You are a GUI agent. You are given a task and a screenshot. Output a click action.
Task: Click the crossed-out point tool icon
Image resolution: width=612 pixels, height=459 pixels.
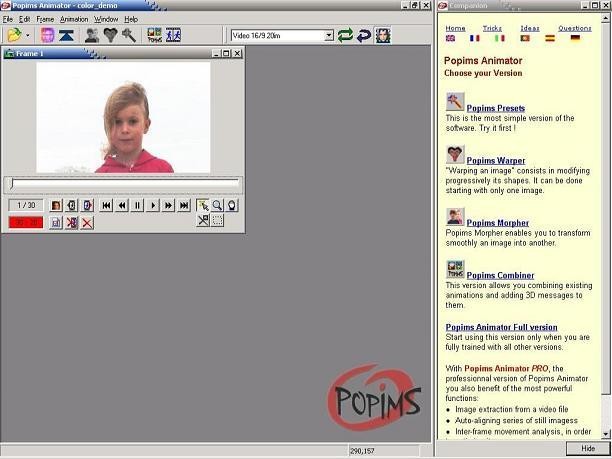[203, 220]
